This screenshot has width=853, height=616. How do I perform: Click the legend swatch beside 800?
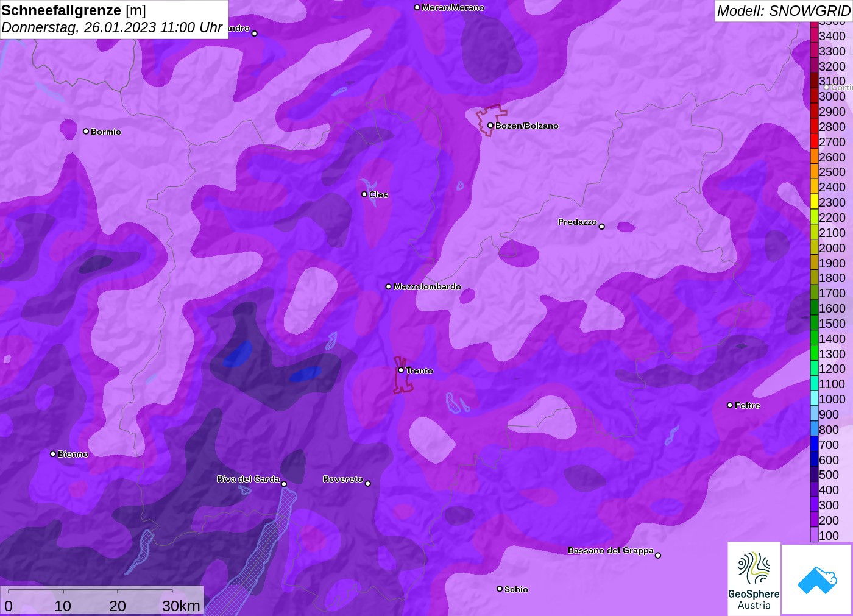[x=814, y=429]
